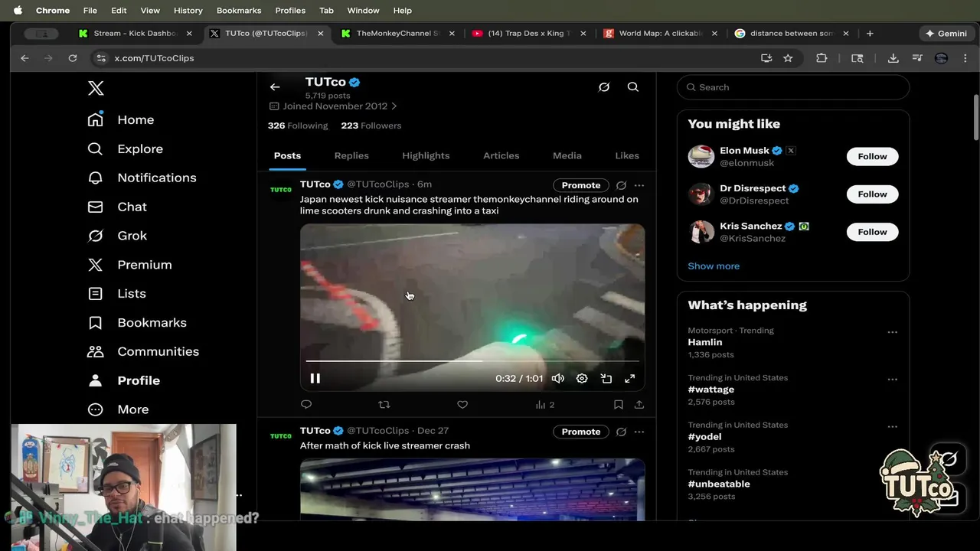
Task: Pause the playing video
Action: (x=315, y=378)
